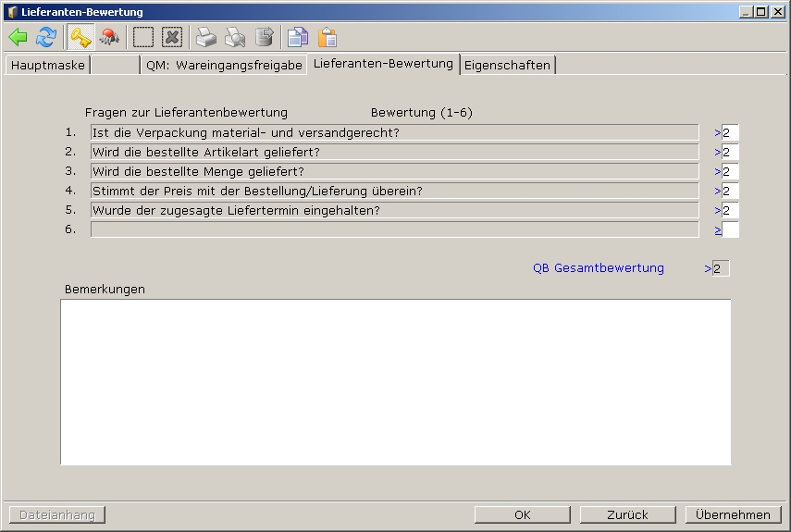
Task: Select the Eigenschaften tab
Action: [507, 65]
